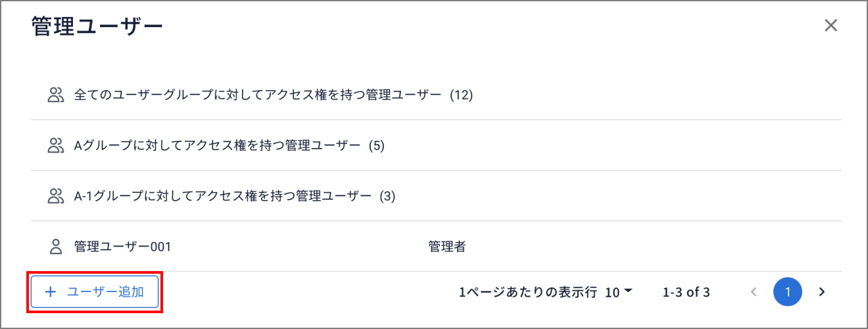Click the person icon beside 管理ユーザー001

(x=55, y=247)
